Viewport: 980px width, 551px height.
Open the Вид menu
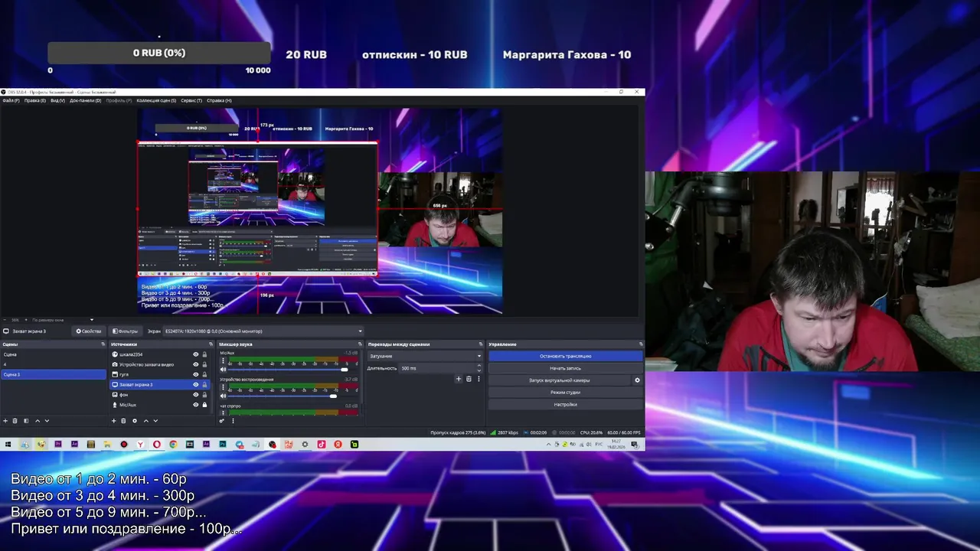pos(57,100)
